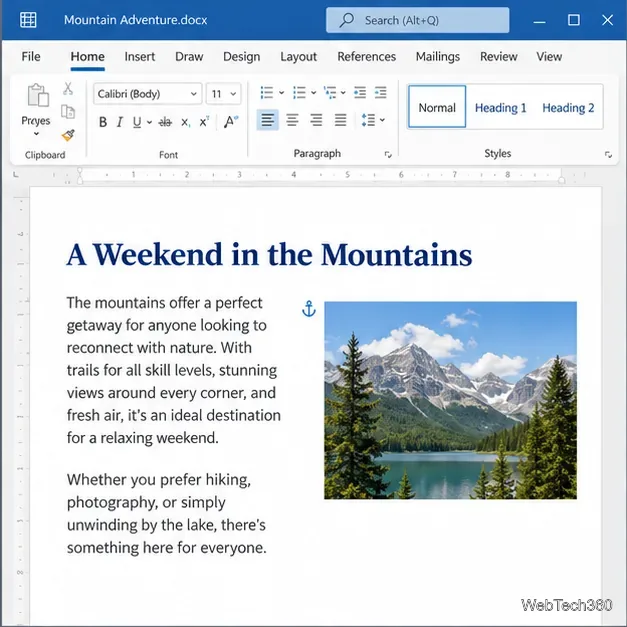Open Text Effects icon
The width and height of the screenshot is (627, 627).
click(x=230, y=122)
